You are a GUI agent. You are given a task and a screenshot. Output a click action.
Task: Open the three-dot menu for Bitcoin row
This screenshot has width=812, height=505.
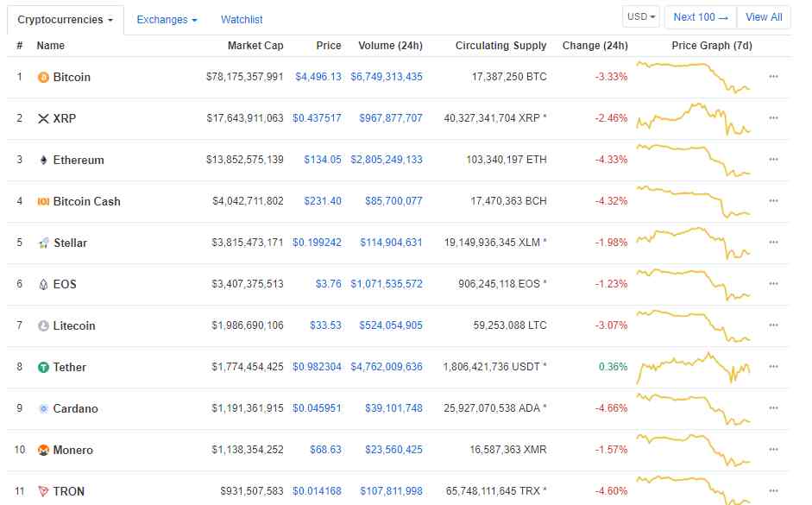pyautogui.click(x=773, y=77)
